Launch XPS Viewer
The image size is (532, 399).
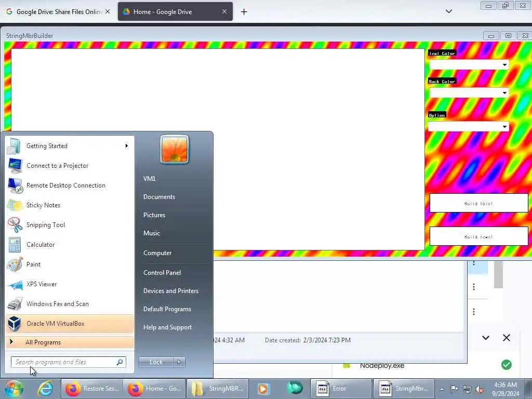click(70, 284)
